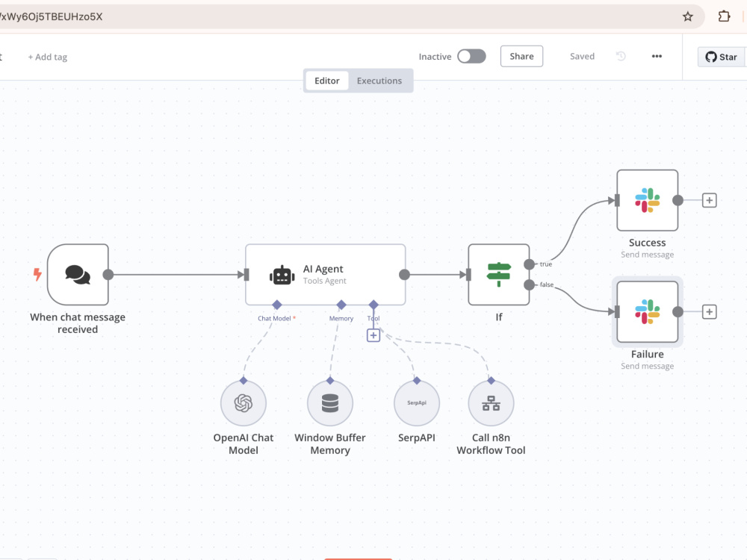
Task: Click 'When chat message received' label
Action: [78, 323]
